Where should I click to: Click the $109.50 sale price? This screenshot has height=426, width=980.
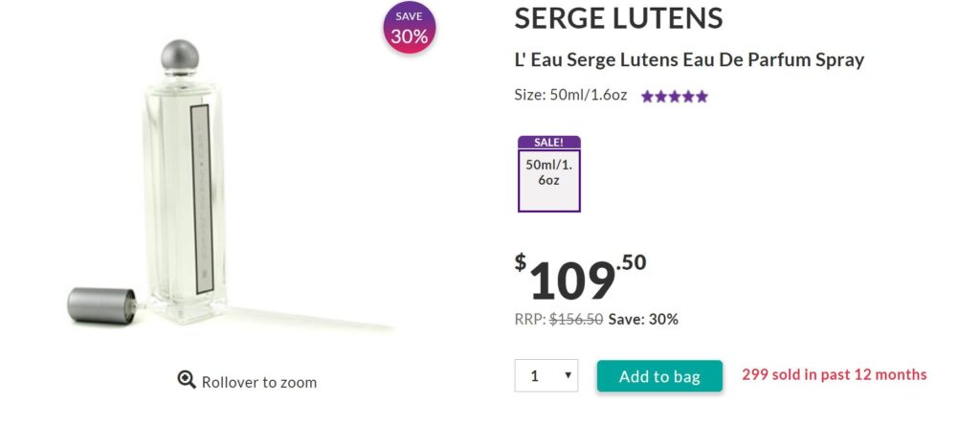[x=580, y=278]
